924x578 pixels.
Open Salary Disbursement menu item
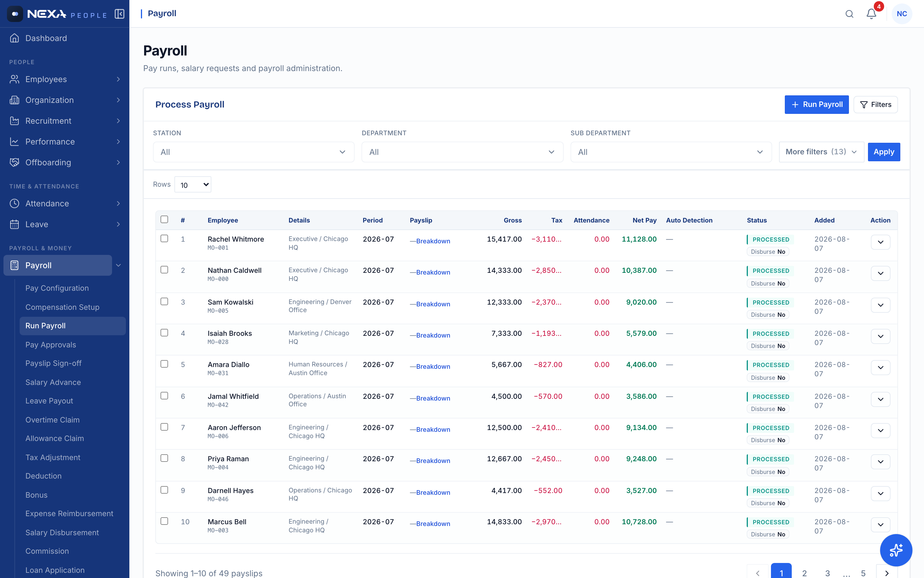(x=62, y=533)
